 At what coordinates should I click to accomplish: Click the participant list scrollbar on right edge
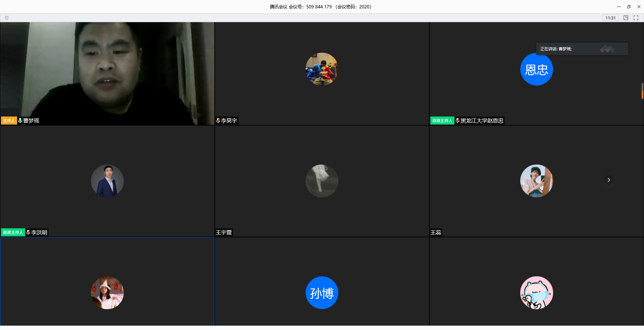pos(642,91)
